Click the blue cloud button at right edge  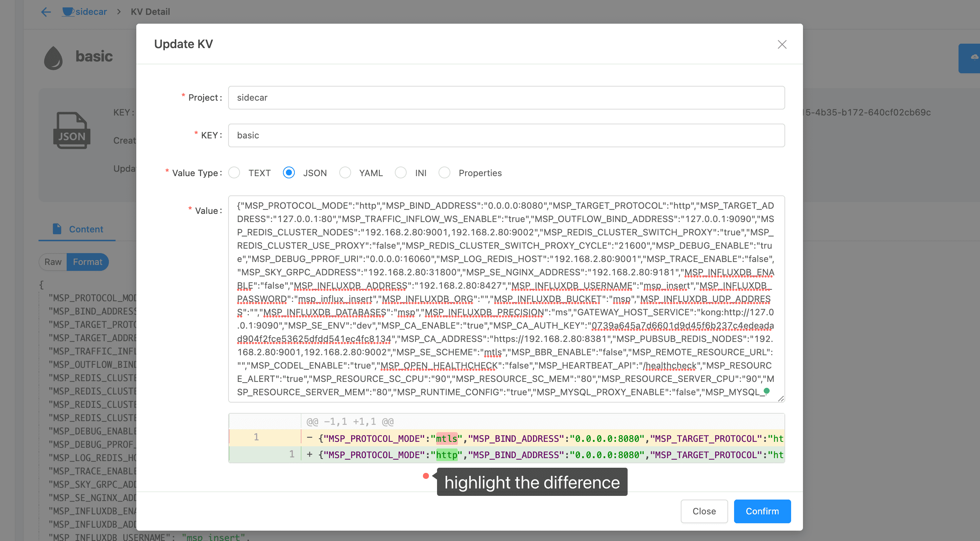(x=969, y=58)
